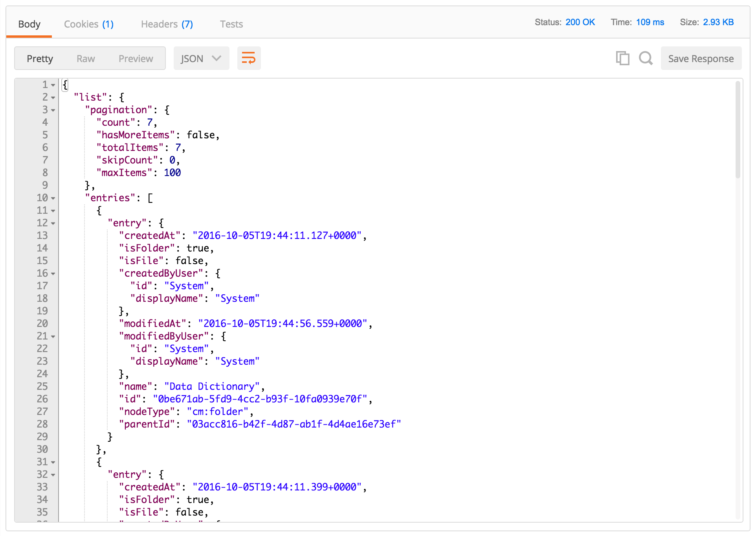Click the "count": 7 line
The image size is (756, 536).
[x=127, y=122]
